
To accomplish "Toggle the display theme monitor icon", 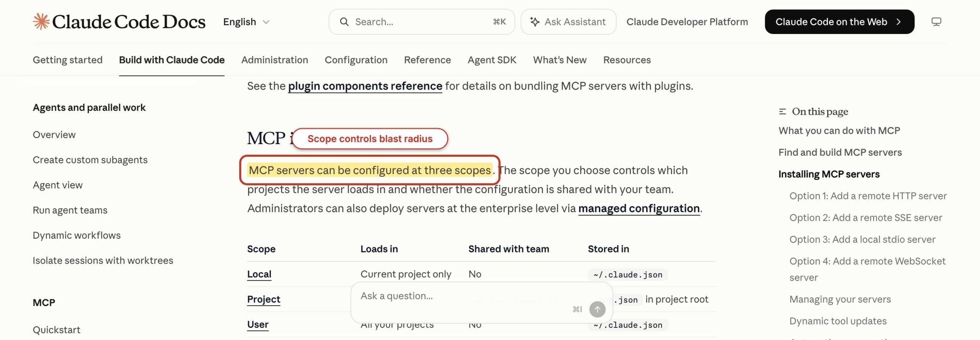I will point(936,22).
